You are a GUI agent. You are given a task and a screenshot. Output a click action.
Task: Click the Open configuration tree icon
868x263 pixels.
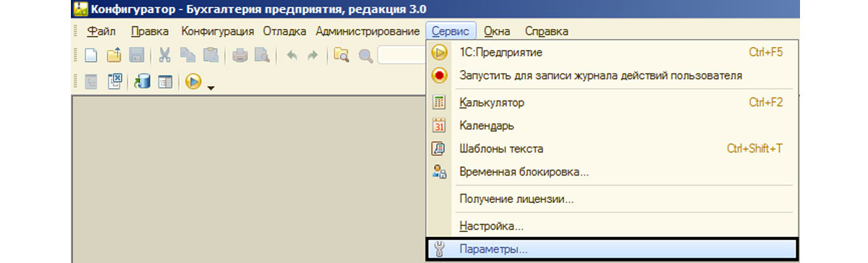coord(92,82)
